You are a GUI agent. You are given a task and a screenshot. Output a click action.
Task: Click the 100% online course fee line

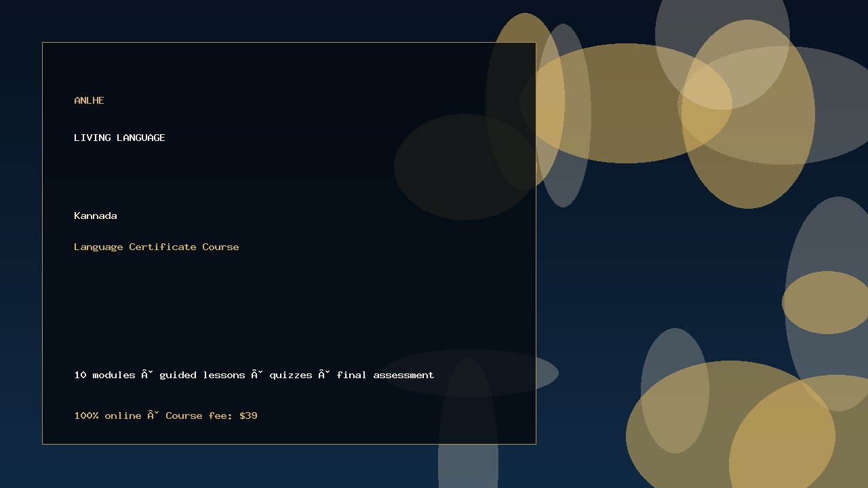click(x=165, y=415)
